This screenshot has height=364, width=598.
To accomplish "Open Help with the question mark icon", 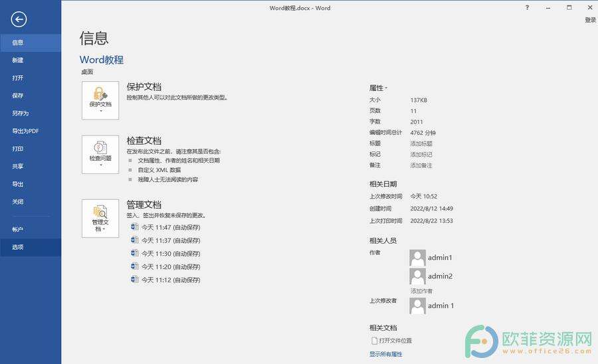I will coord(527,7).
